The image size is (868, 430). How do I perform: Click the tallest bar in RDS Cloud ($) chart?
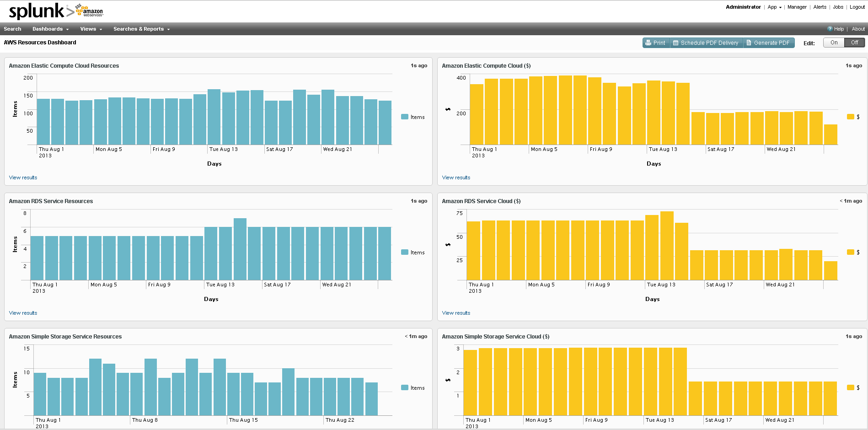coord(667,246)
